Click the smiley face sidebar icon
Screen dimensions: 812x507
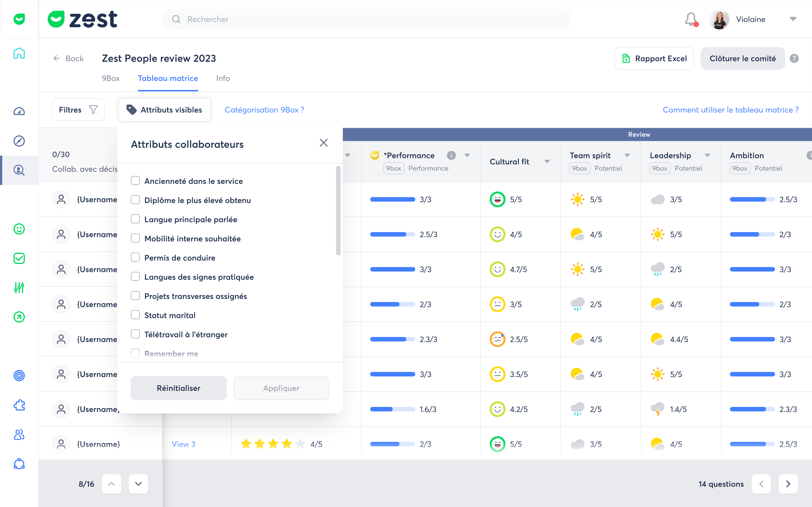(x=19, y=229)
